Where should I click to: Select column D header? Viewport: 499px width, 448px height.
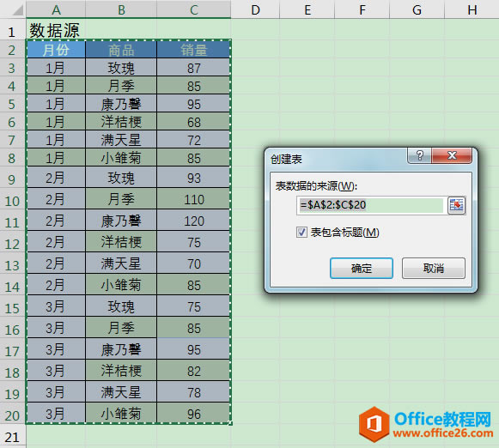point(255,9)
